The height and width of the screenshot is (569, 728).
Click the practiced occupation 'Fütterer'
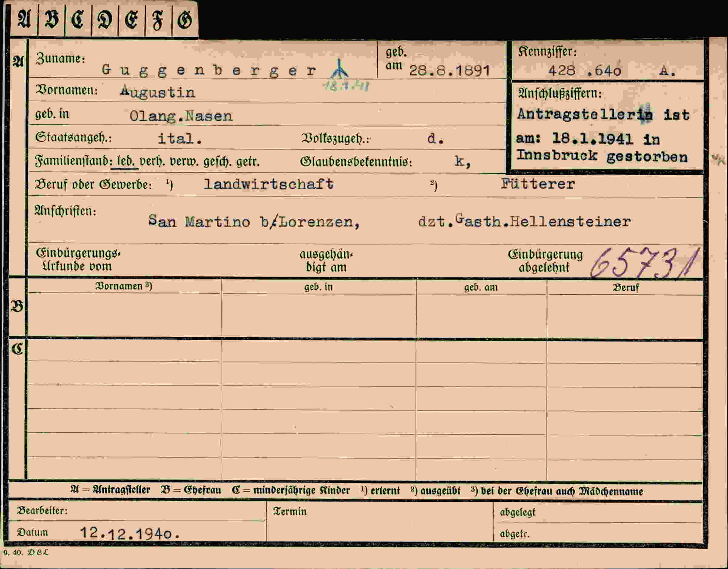[x=538, y=184]
